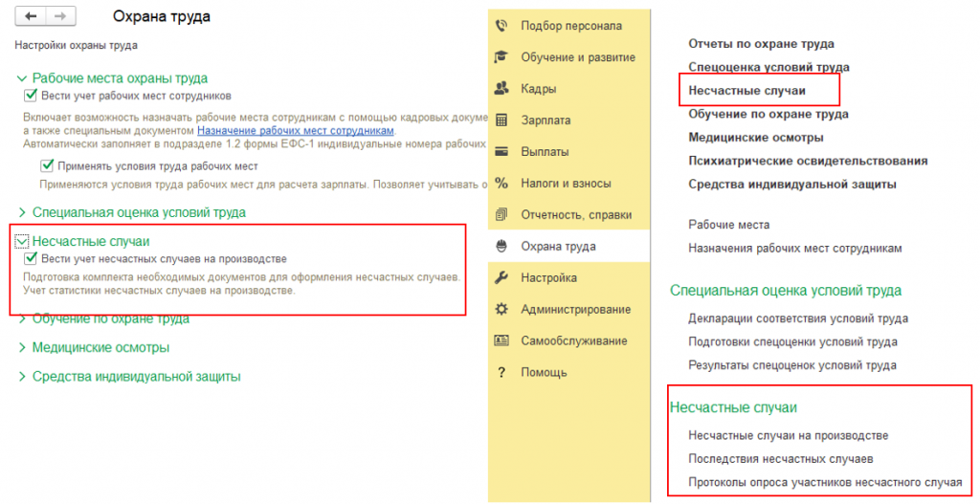Screen dimensions: 980x504
Task: Go back with the left arrow button
Action: click(x=31, y=16)
